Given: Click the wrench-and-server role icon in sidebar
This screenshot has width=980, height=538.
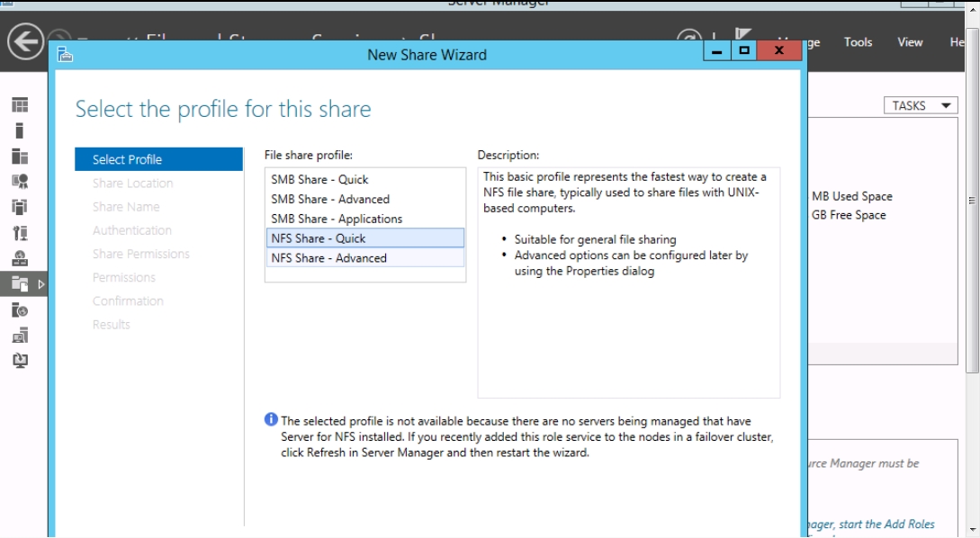Looking at the screenshot, I should (16, 230).
